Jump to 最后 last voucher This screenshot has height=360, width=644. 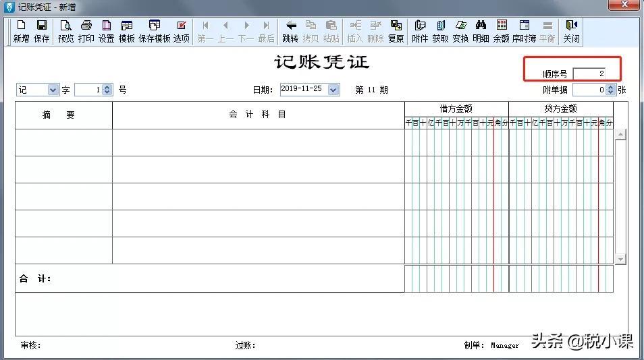click(266, 31)
